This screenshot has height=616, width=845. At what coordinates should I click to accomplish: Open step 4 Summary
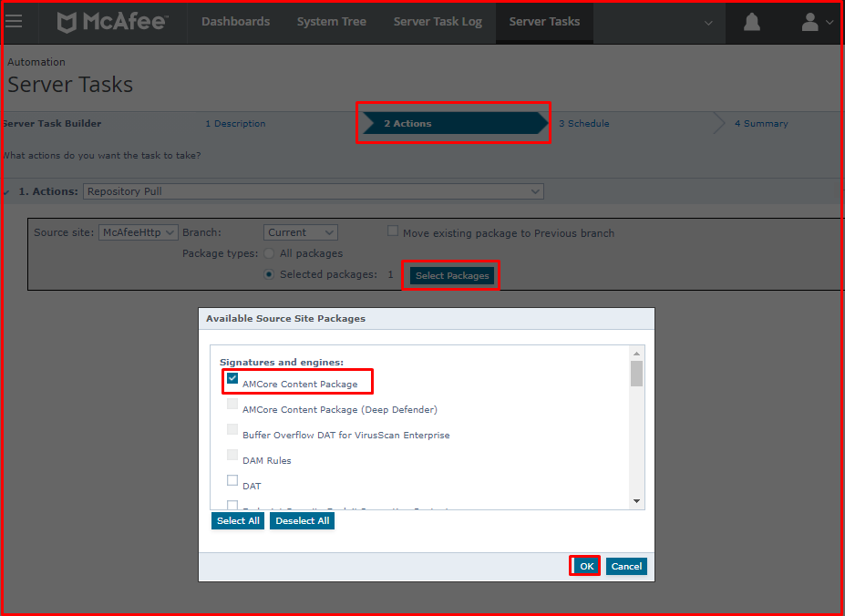761,123
